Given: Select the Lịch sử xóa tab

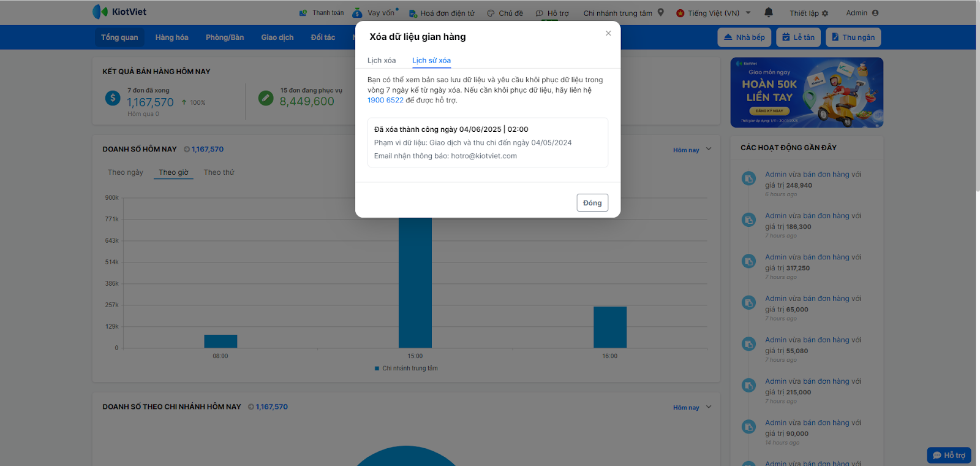Looking at the screenshot, I should click(x=431, y=60).
